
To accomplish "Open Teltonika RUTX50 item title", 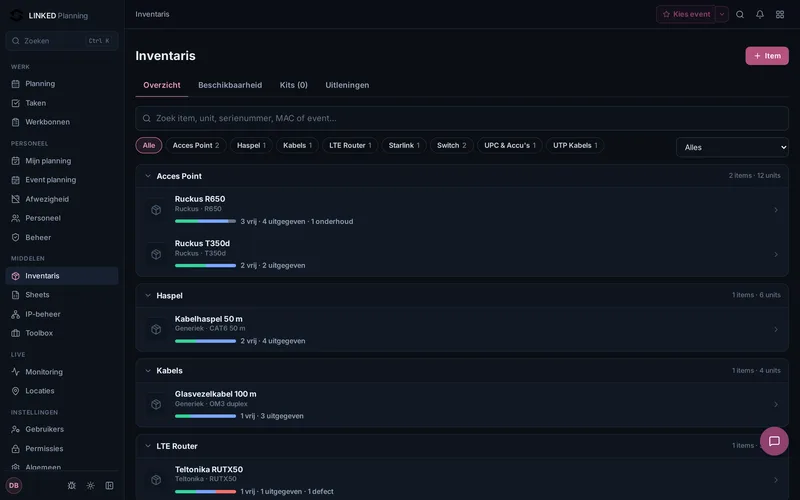I will coord(209,469).
